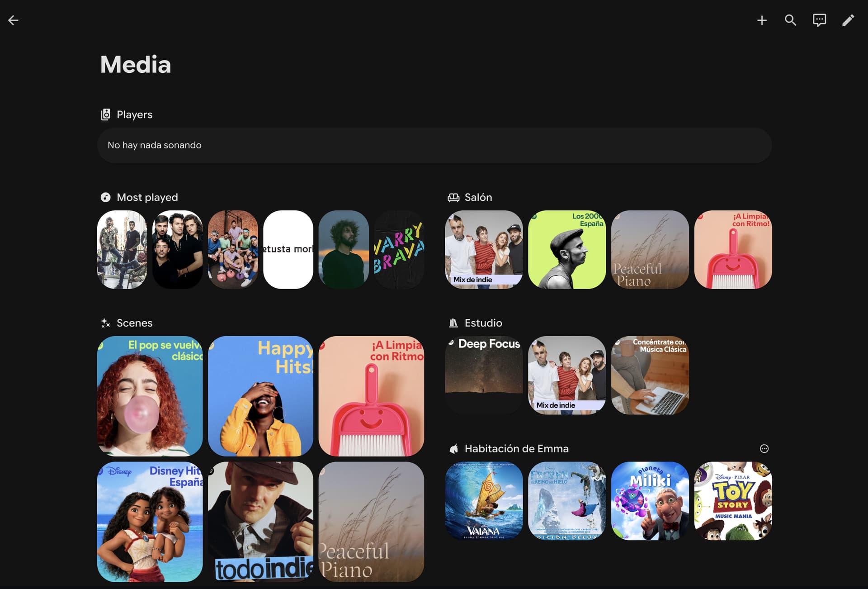Click the back arrow icon
The width and height of the screenshot is (868, 589).
click(x=13, y=20)
